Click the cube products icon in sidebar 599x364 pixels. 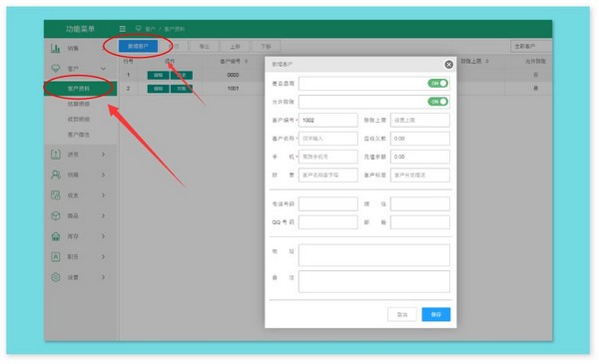point(56,215)
